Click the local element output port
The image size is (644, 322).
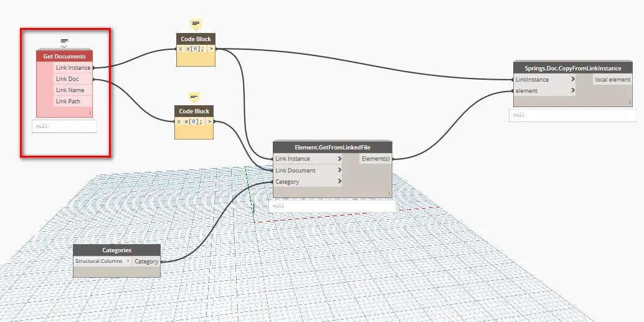coord(613,80)
